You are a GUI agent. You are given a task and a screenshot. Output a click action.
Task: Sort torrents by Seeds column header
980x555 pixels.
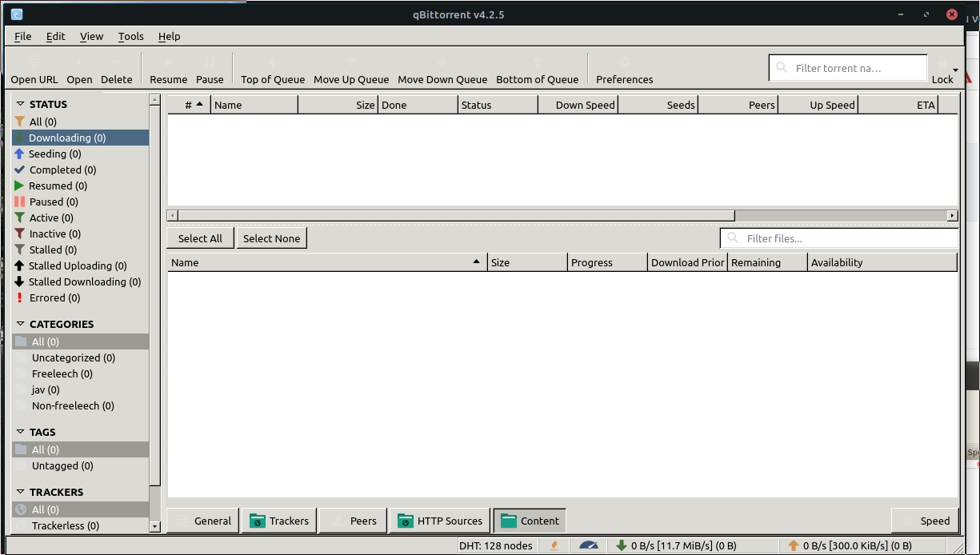(x=658, y=105)
